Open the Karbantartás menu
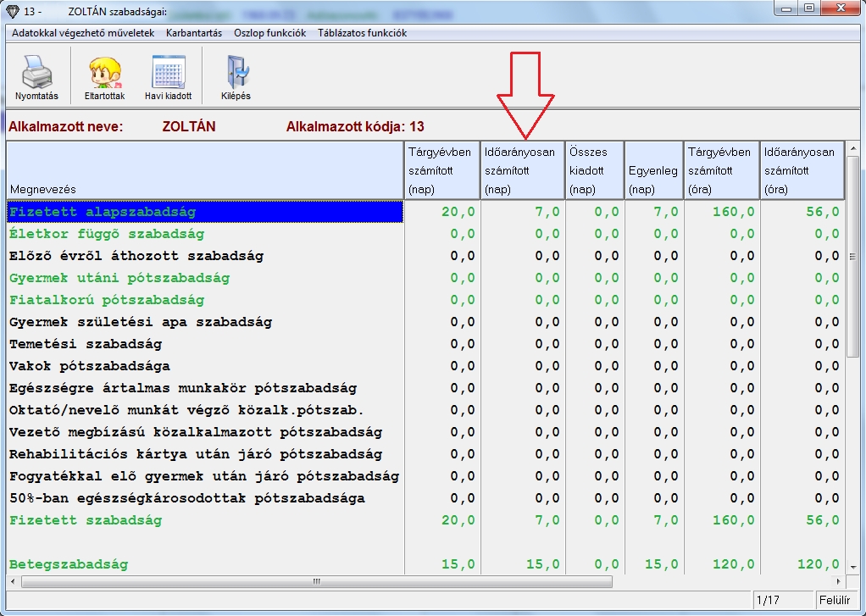Viewport: 866px width, 616px height. pos(194,33)
